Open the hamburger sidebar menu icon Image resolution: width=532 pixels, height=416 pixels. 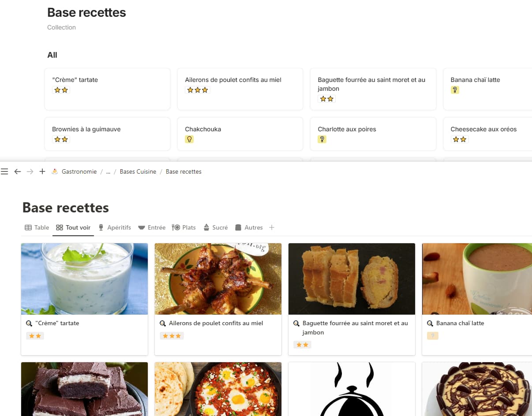4,171
